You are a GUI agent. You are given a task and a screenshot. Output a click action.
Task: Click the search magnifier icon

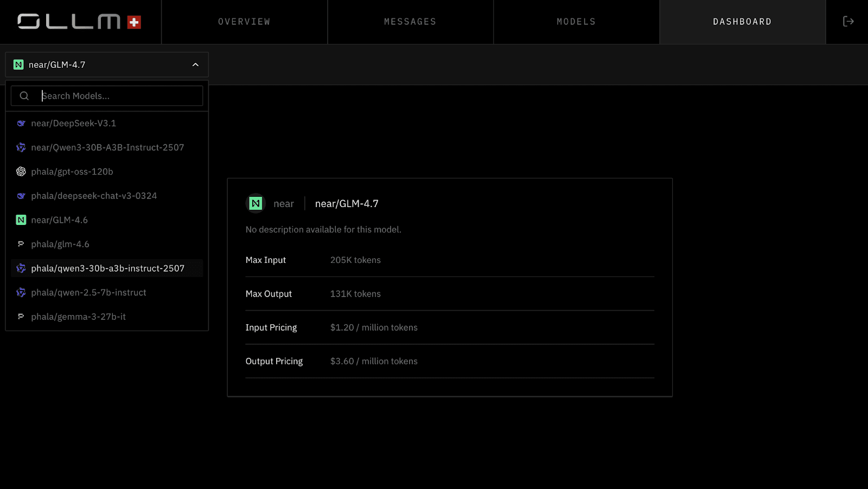point(24,96)
